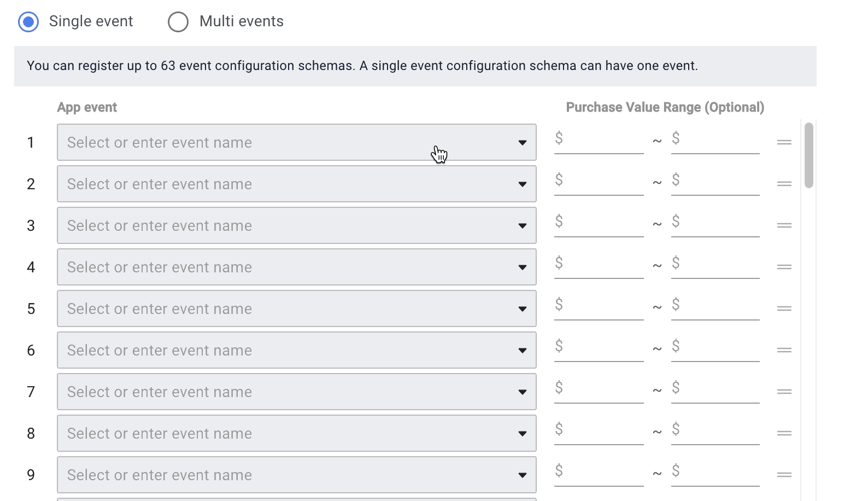This screenshot has width=868, height=501.
Task: Click the vertical scrollbar thumb of the event list
Action: (809, 155)
